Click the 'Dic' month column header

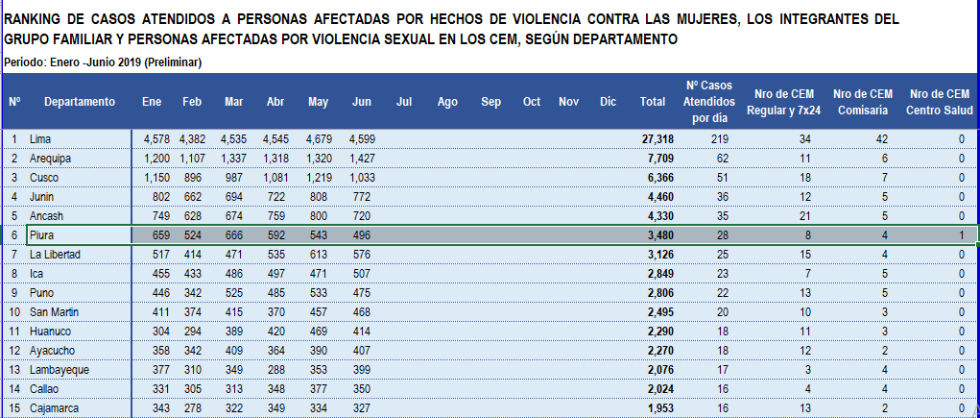[x=608, y=102]
